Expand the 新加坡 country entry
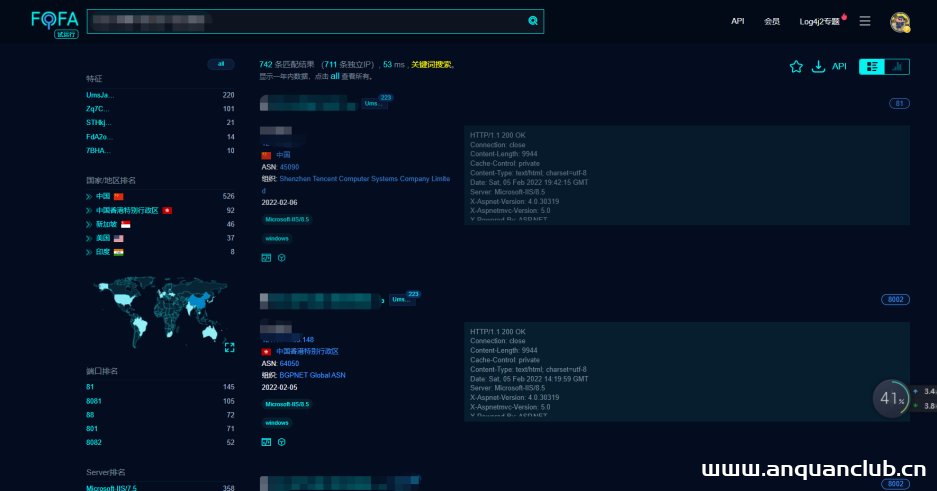This screenshot has height=491, width=937. 89,225
